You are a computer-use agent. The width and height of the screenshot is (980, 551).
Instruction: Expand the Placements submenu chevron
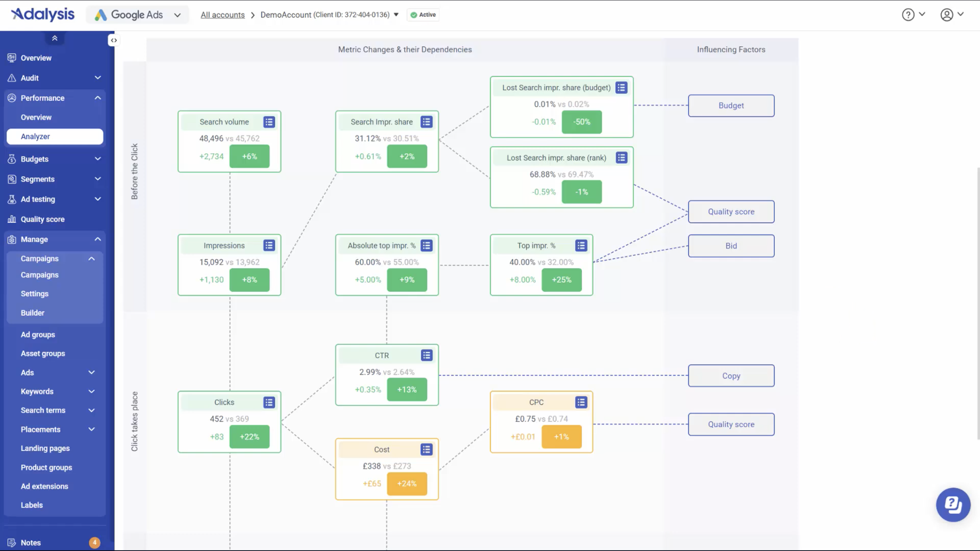point(92,429)
